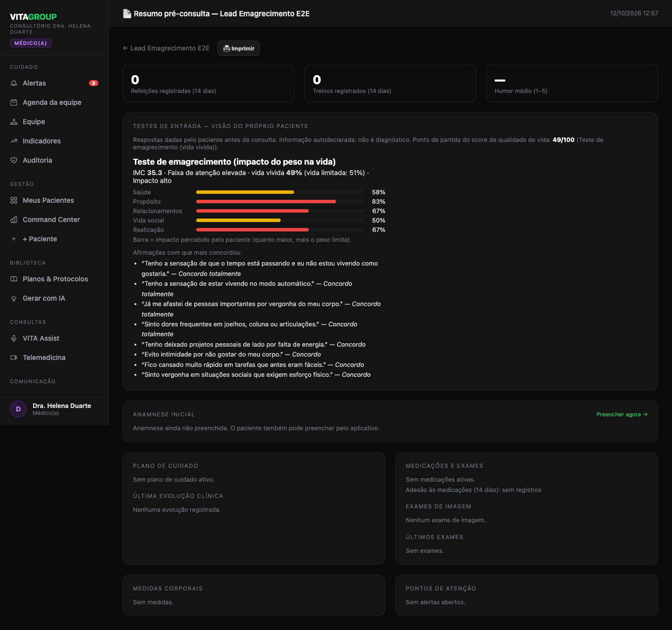Click the Imprimir print button
This screenshot has height=630, width=672.
point(239,48)
